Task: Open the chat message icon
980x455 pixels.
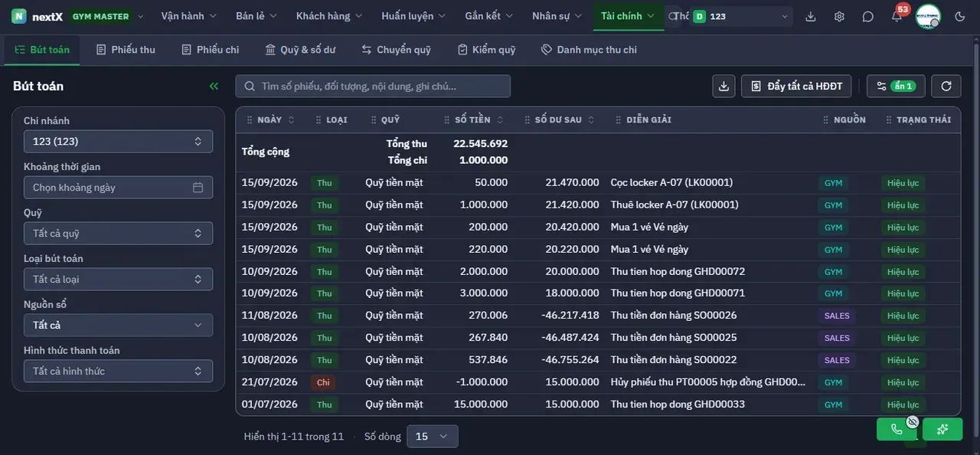Action: click(x=867, y=16)
